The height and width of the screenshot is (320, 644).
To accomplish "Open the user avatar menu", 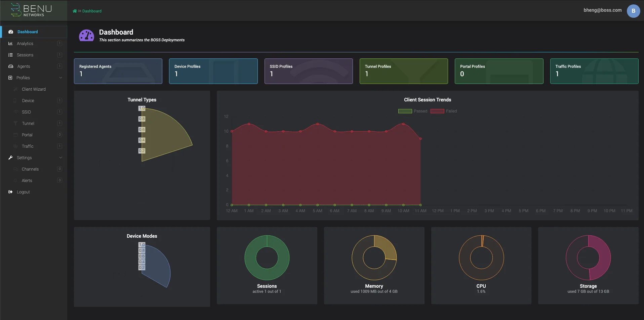I will click(633, 11).
